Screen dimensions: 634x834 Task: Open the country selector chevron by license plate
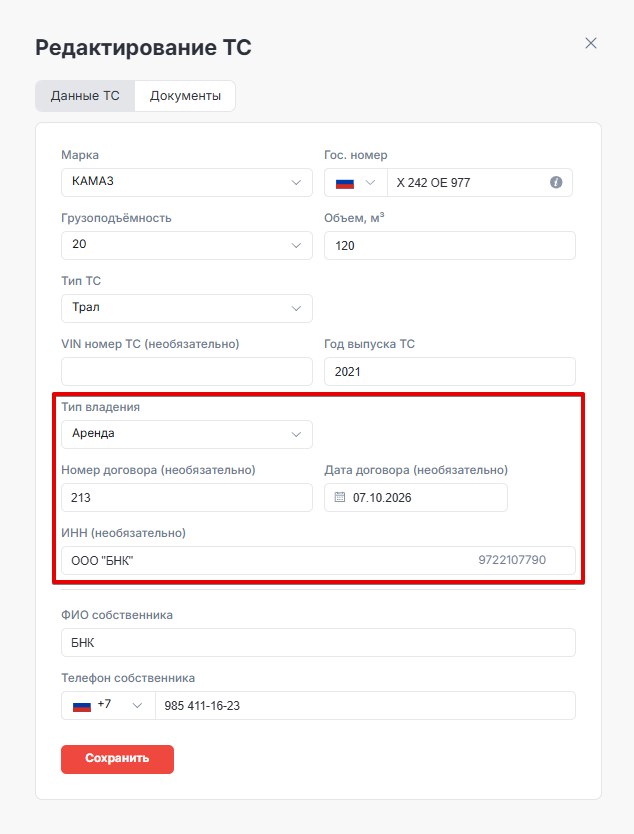click(x=371, y=182)
